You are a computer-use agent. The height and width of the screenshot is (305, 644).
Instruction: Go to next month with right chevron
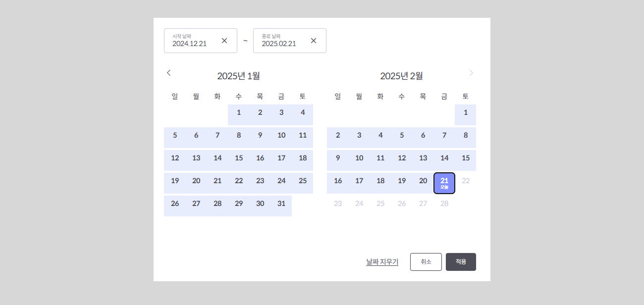pyautogui.click(x=471, y=73)
